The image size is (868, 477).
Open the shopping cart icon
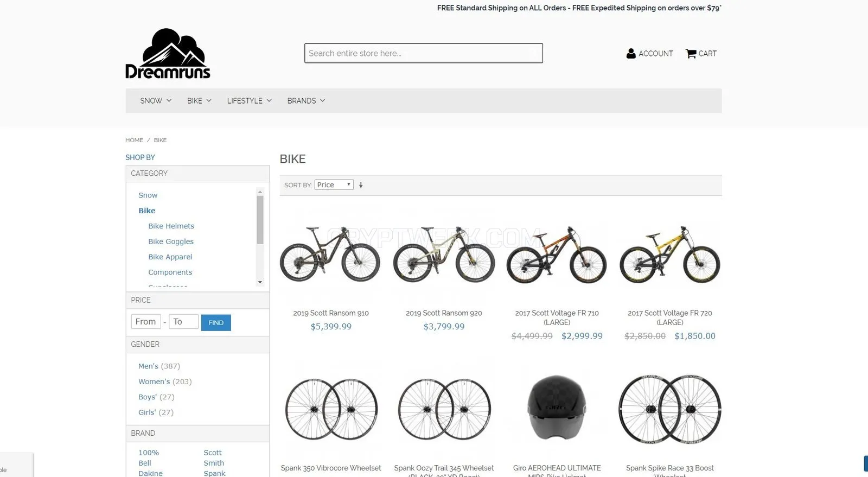(x=691, y=53)
